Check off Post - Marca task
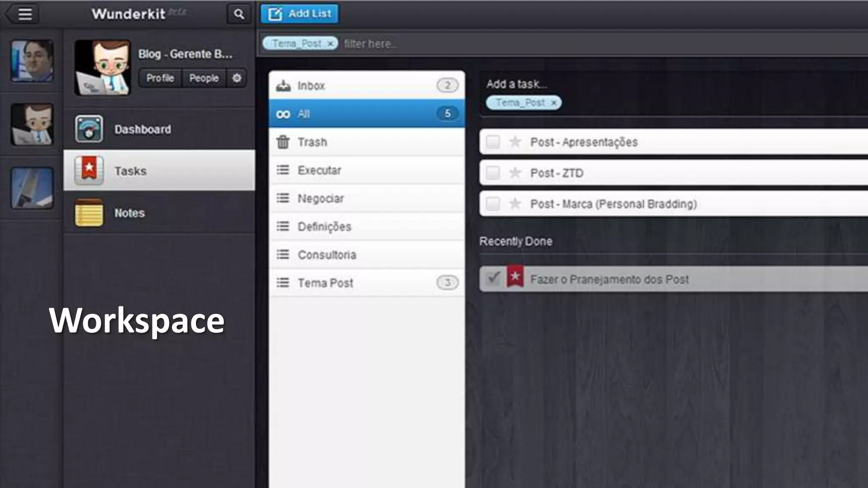Viewport: 868px width, 488px height. 493,204
